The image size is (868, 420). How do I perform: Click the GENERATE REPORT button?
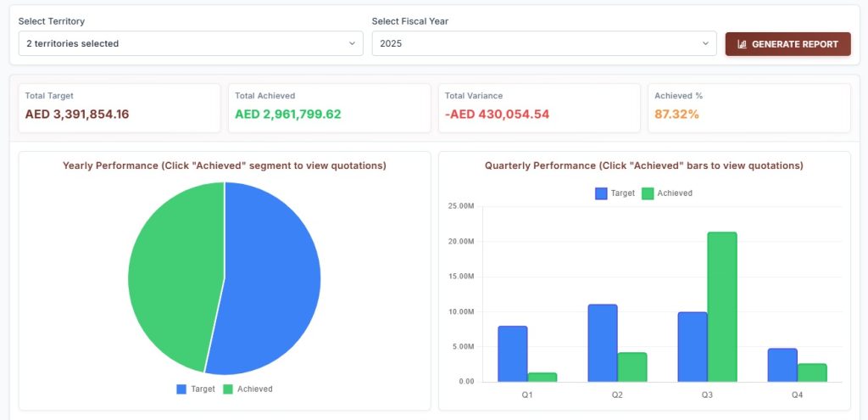pos(787,44)
